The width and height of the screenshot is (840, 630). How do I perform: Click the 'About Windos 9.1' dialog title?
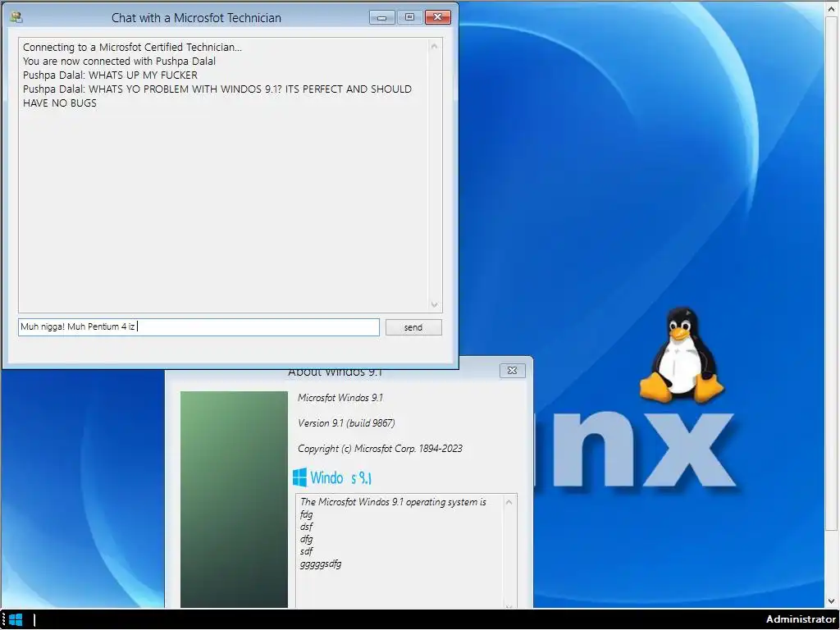coord(335,372)
